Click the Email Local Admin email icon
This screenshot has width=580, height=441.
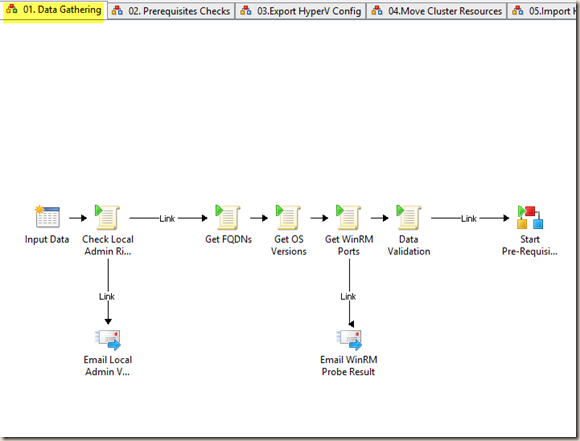pyautogui.click(x=108, y=340)
